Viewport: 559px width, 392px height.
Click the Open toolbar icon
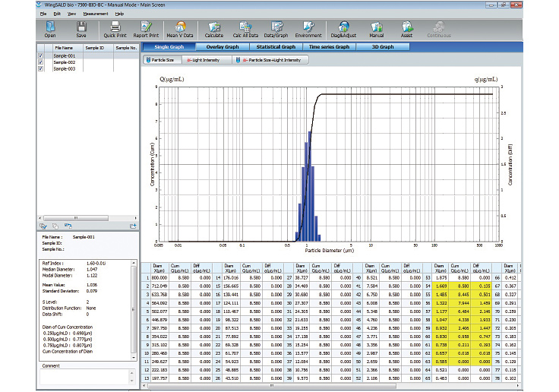click(x=49, y=29)
